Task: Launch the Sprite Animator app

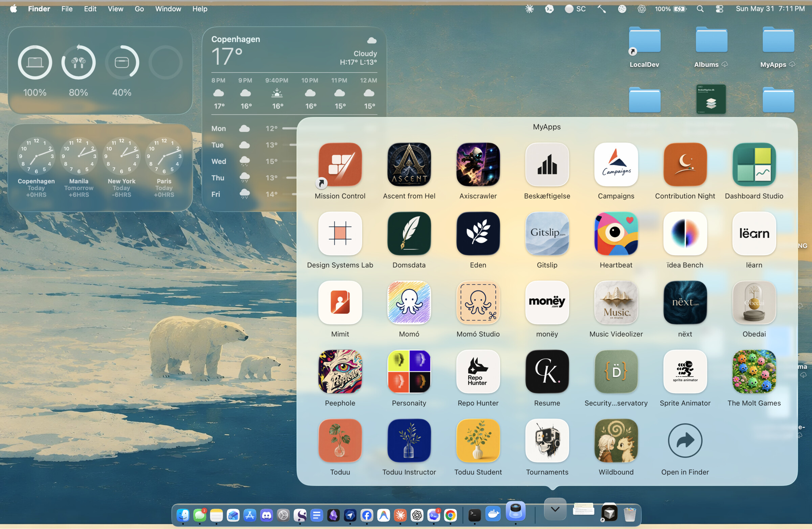Action: [x=685, y=371]
